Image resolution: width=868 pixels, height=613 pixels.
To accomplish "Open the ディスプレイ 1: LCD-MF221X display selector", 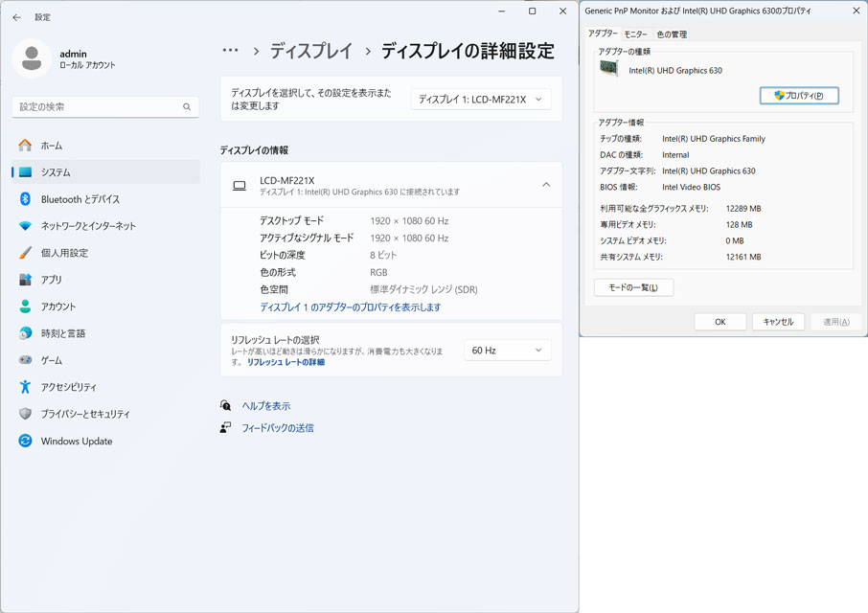I will tap(481, 100).
